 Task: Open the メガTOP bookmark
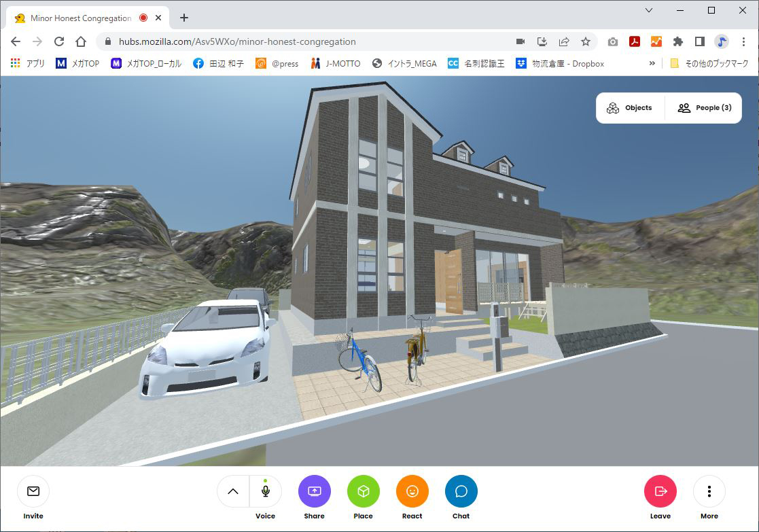pyautogui.click(x=77, y=63)
